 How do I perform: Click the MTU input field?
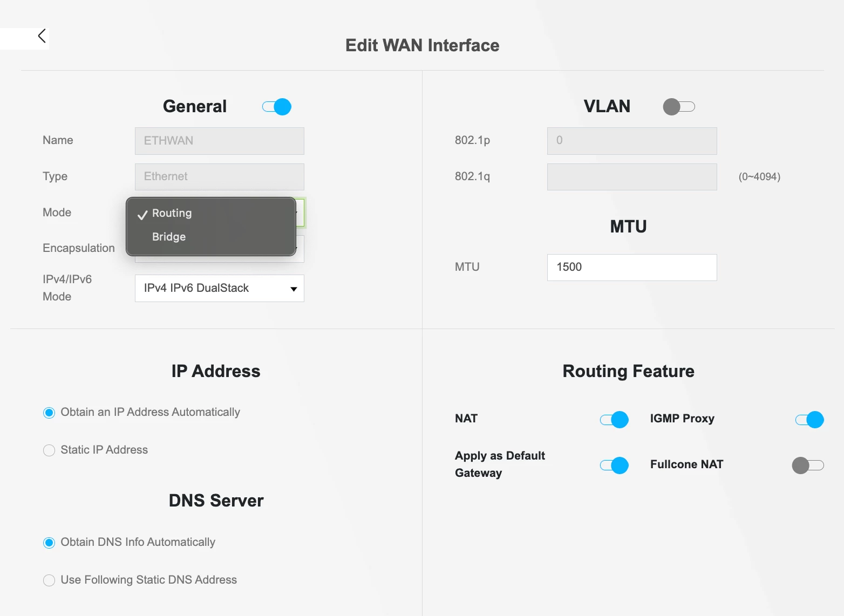point(631,268)
